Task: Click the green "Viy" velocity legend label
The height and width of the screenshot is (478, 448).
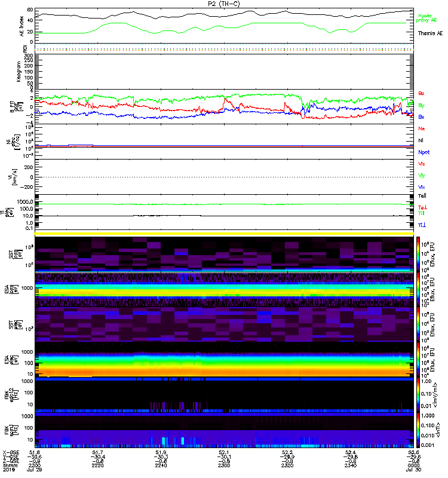Action: click(x=421, y=176)
